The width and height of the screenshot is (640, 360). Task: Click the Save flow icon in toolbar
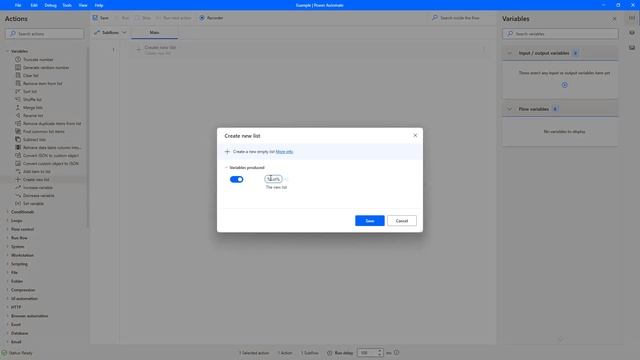coord(95,18)
